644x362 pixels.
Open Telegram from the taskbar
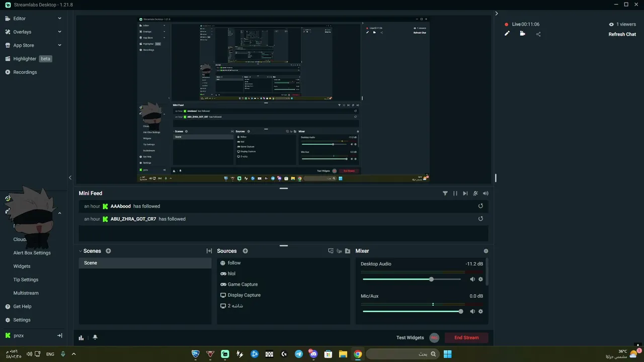coord(299,354)
